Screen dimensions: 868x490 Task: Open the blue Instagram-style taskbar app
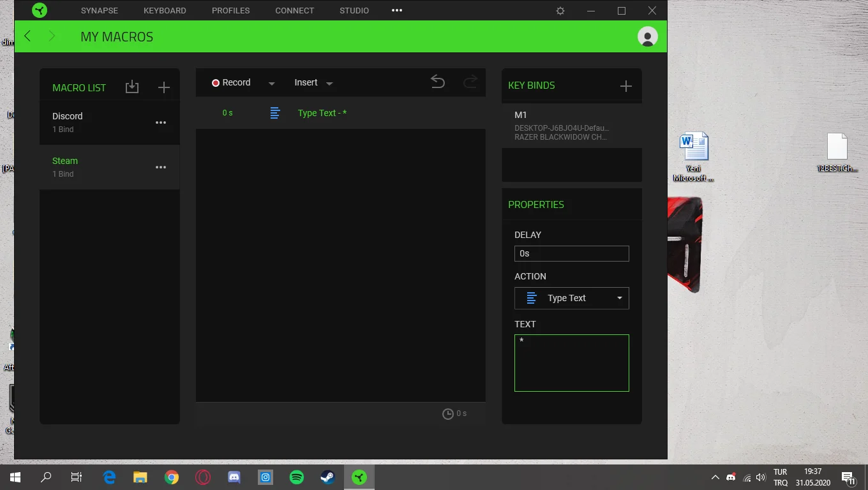click(x=266, y=477)
